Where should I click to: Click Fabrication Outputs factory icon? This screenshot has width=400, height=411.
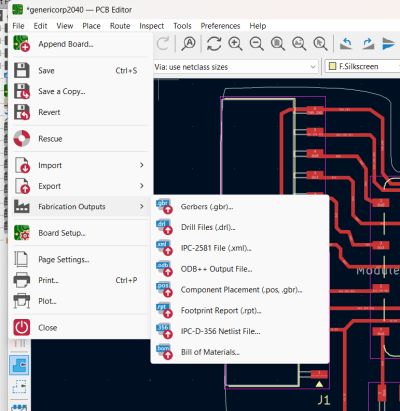click(22, 207)
